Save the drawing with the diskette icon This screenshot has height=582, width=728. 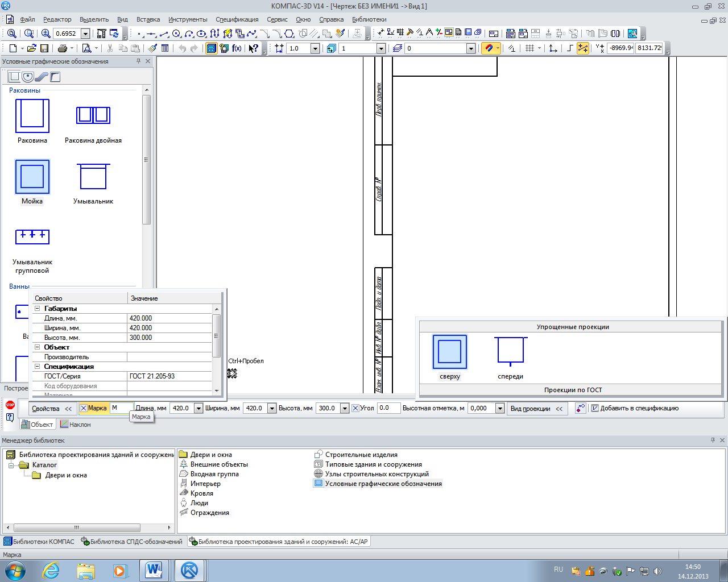point(44,48)
